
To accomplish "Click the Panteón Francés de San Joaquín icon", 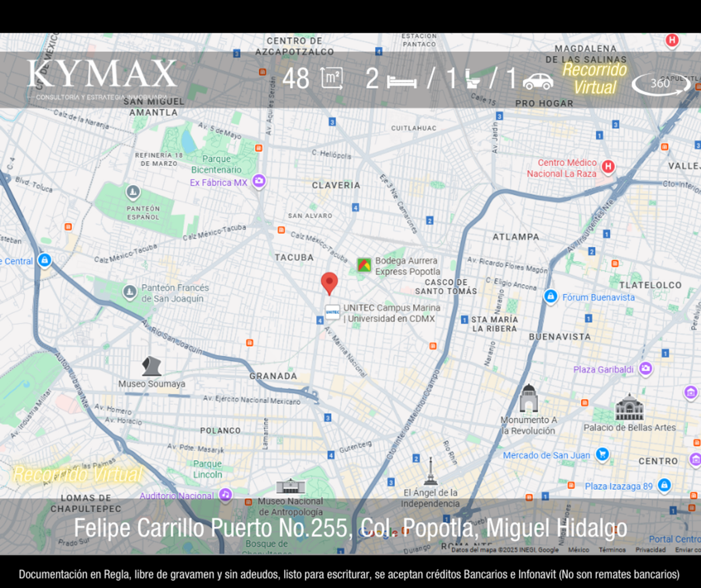I will coord(130,291).
